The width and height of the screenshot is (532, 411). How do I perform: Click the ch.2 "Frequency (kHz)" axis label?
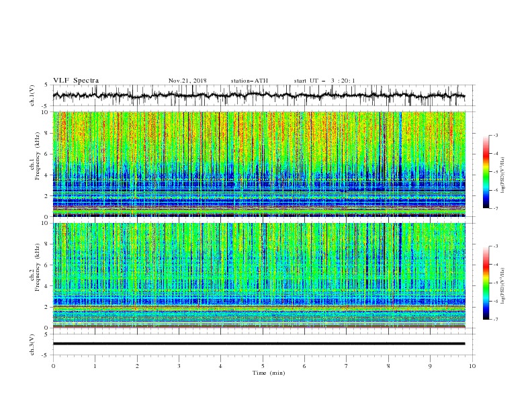point(38,267)
